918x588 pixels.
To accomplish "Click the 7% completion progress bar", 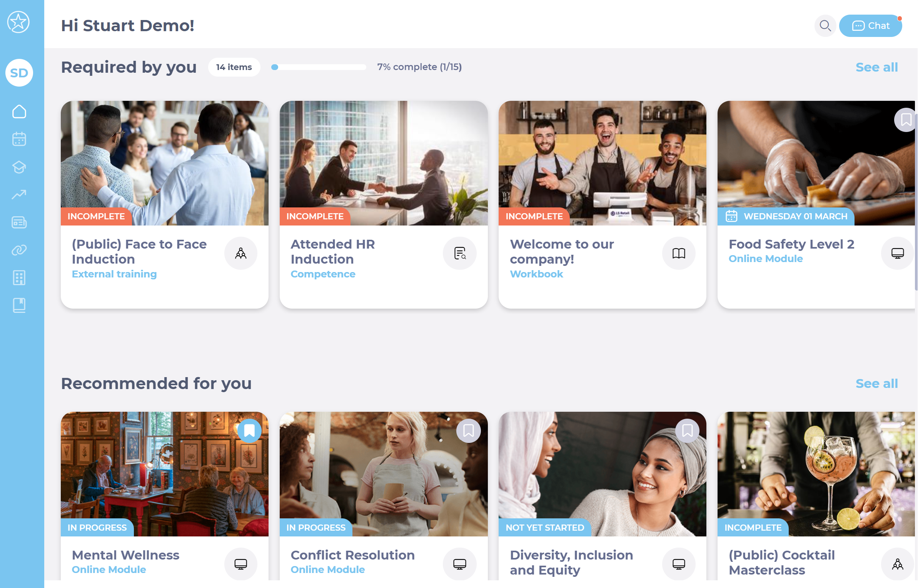I will pos(319,67).
